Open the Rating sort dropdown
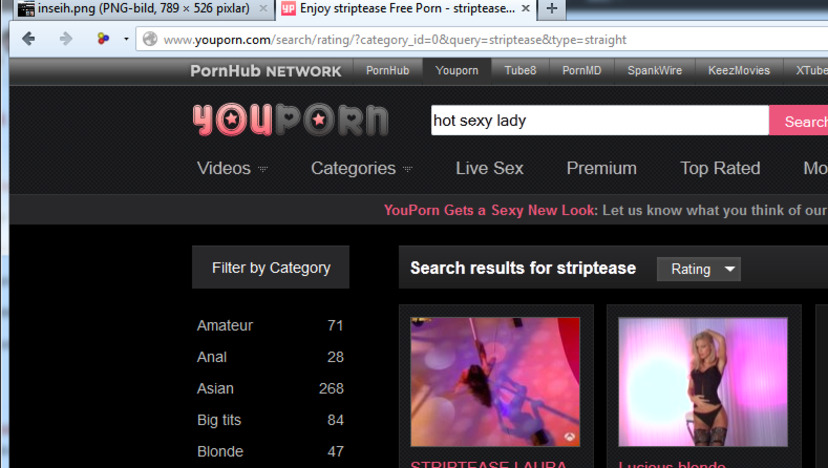The height and width of the screenshot is (468, 828). tap(699, 269)
